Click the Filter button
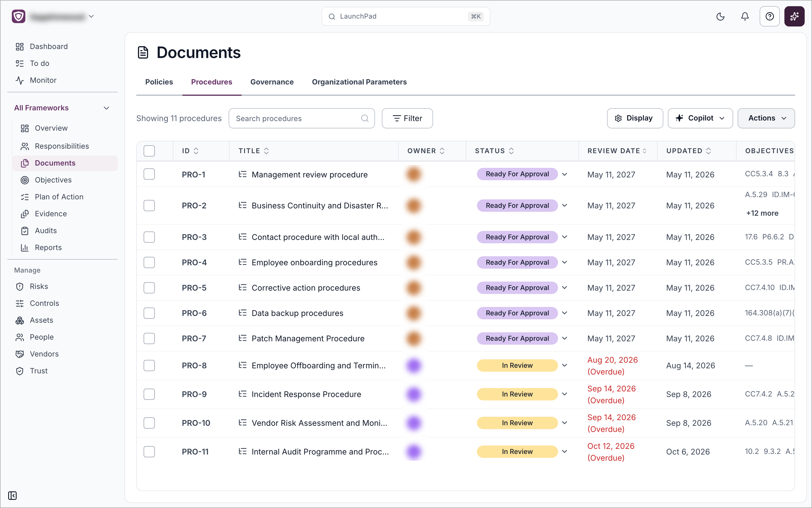Screen dimensions: 812x508 407,118
